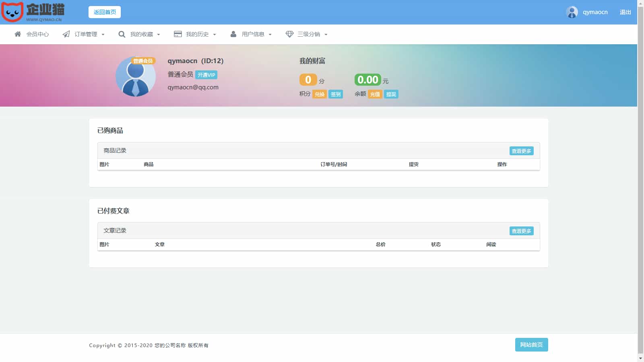Image resolution: width=644 pixels, height=362 pixels.
Task: Click the credit card history icon
Action: click(x=178, y=34)
